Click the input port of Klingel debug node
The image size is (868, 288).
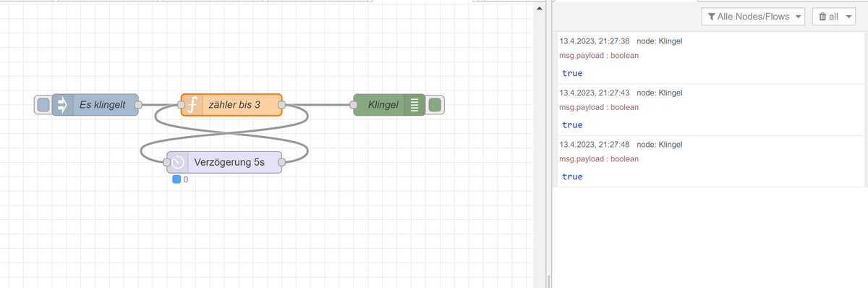click(x=354, y=105)
